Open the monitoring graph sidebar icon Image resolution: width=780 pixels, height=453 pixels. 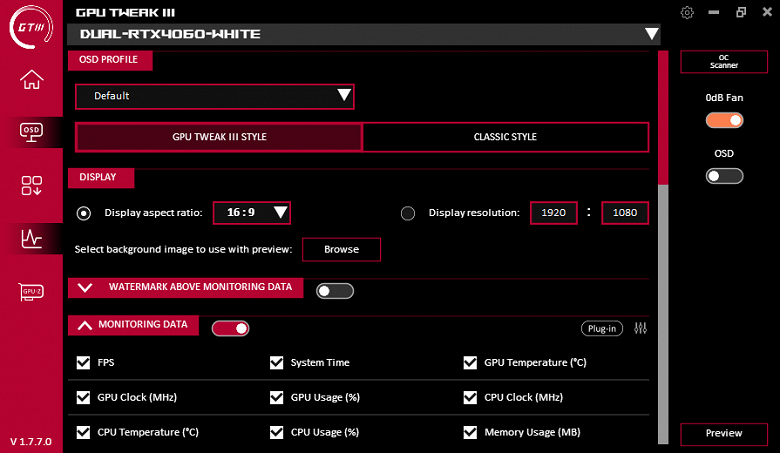pyautogui.click(x=31, y=239)
